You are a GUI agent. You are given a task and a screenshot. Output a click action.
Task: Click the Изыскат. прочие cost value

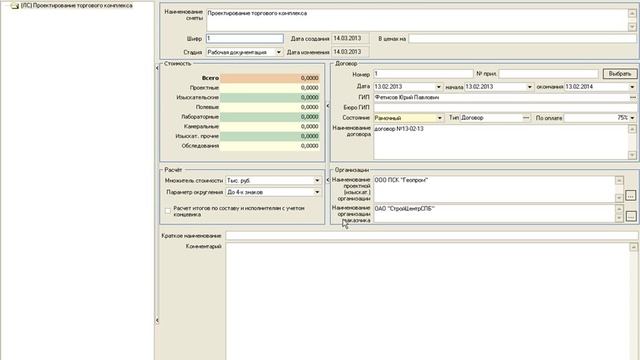point(270,136)
